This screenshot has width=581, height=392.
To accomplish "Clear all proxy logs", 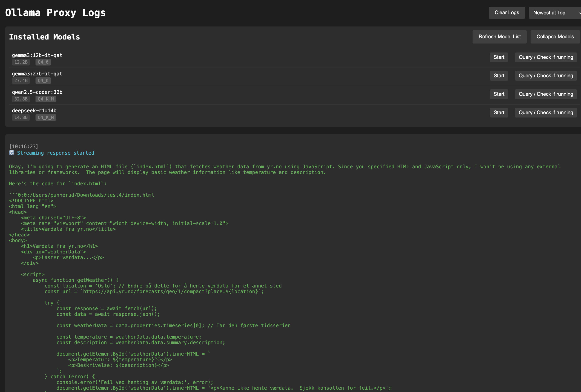I will click(506, 13).
